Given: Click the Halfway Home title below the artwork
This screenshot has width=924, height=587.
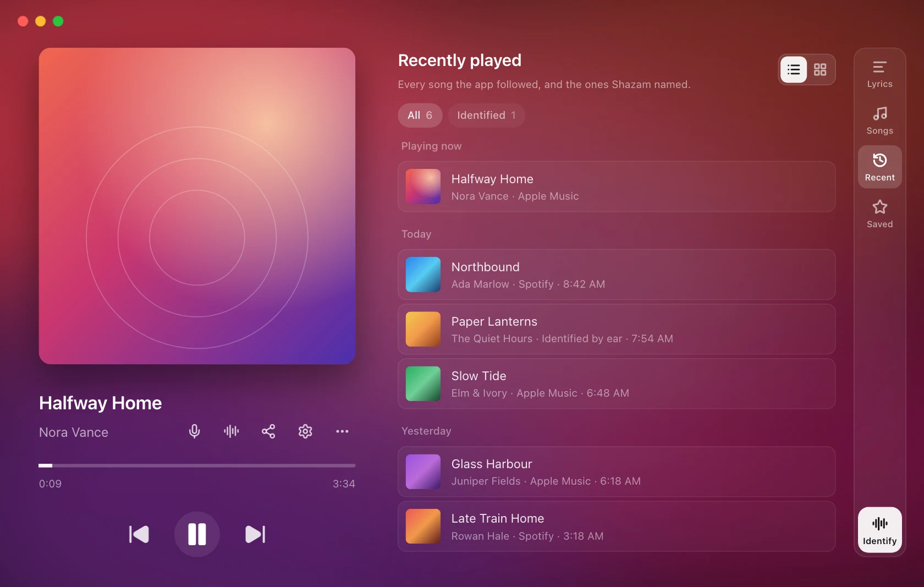Looking at the screenshot, I should (x=100, y=403).
